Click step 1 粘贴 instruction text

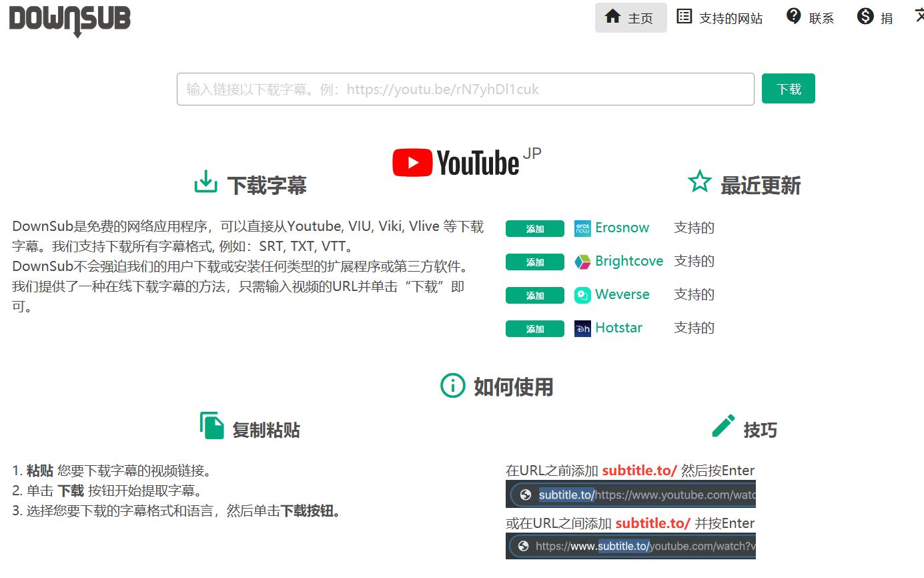point(112,471)
